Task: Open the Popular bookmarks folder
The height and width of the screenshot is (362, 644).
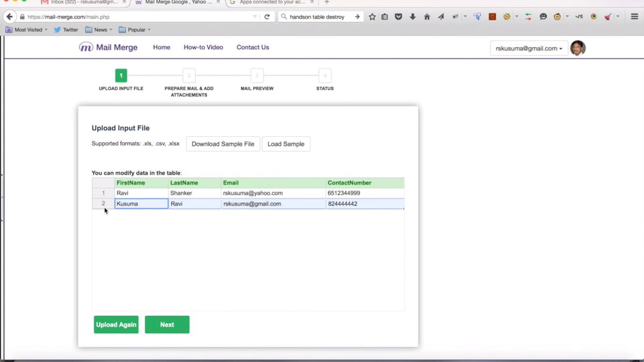Action: 134,29
